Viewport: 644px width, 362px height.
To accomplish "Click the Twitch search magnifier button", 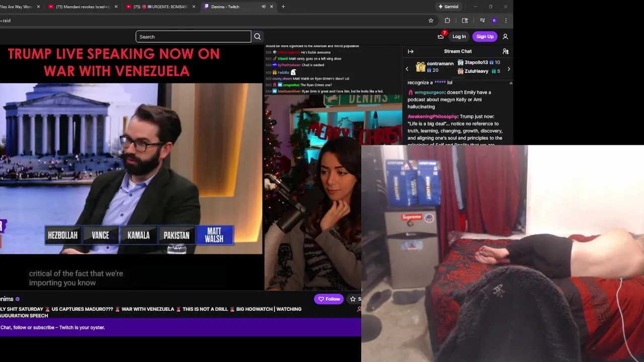I will tap(257, 37).
